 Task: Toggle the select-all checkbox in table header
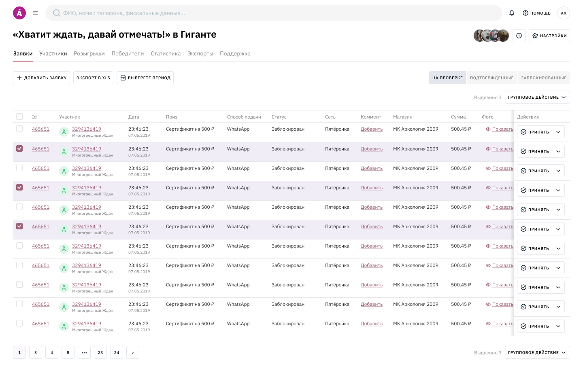coord(19,117)
